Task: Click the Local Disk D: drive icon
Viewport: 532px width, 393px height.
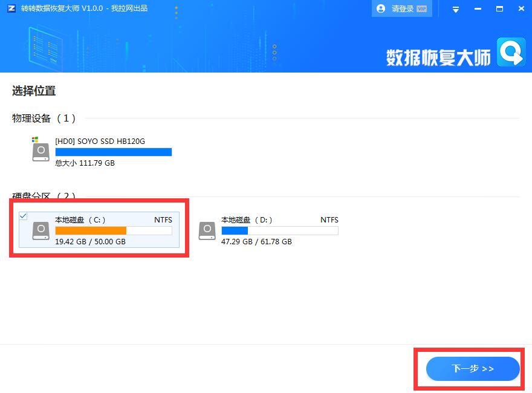Action: pos(207,230)
